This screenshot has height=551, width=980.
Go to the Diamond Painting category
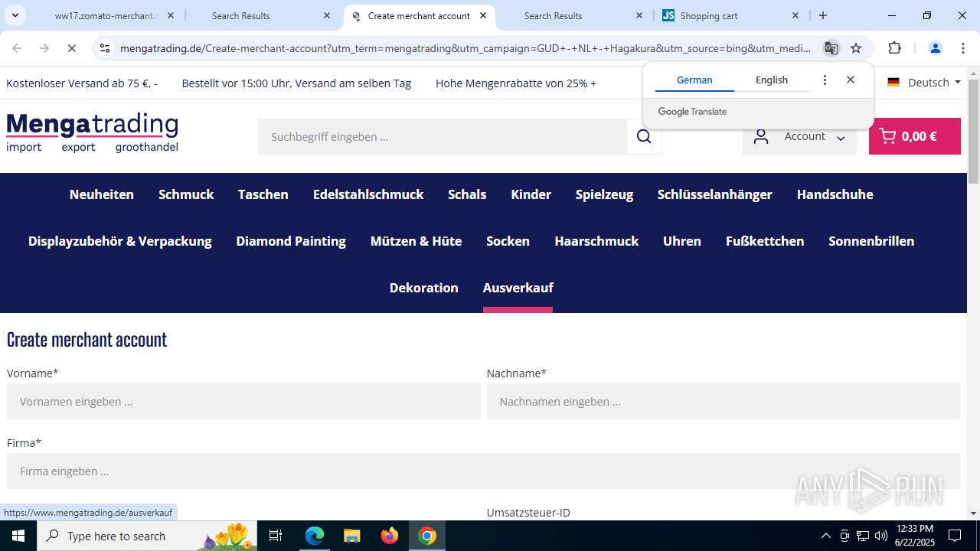pos(291,241)
